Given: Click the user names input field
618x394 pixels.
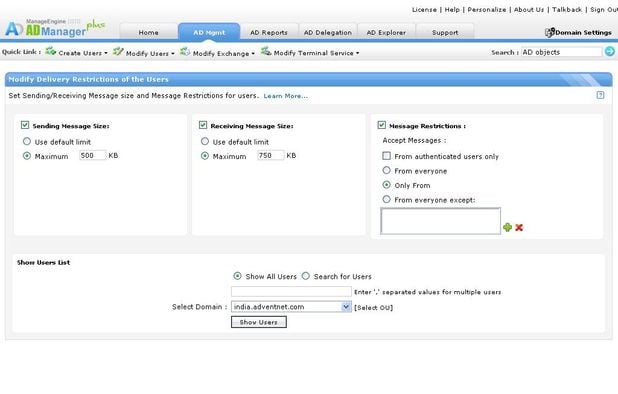Looking at the screenshot, I should 291,291.
